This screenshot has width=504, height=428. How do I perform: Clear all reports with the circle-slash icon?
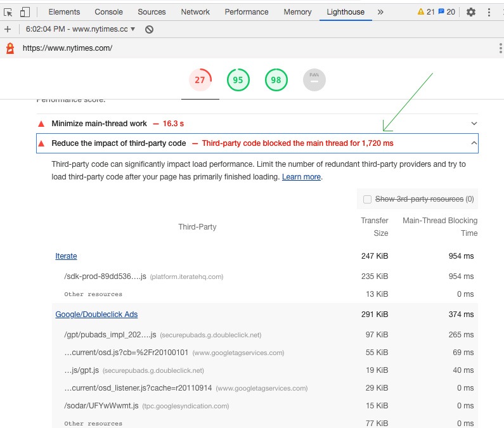(x=149, y=30)
